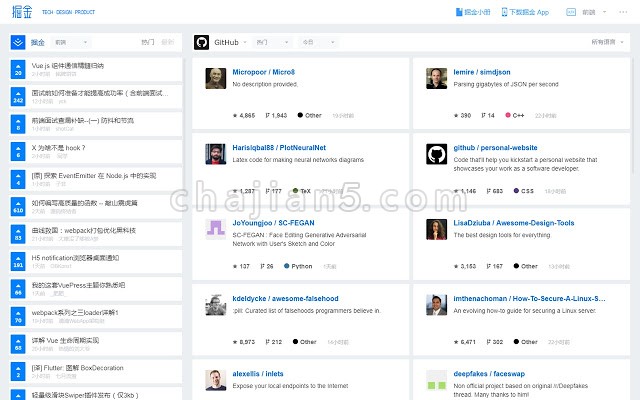640x400 pixels.
Task: Open the Swiper插件 article title
Action: pos(85,395)
